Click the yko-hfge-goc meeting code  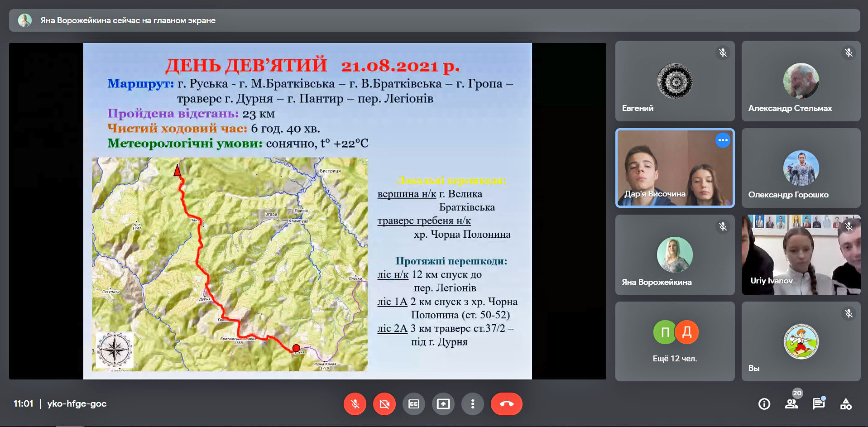[77, 404]
